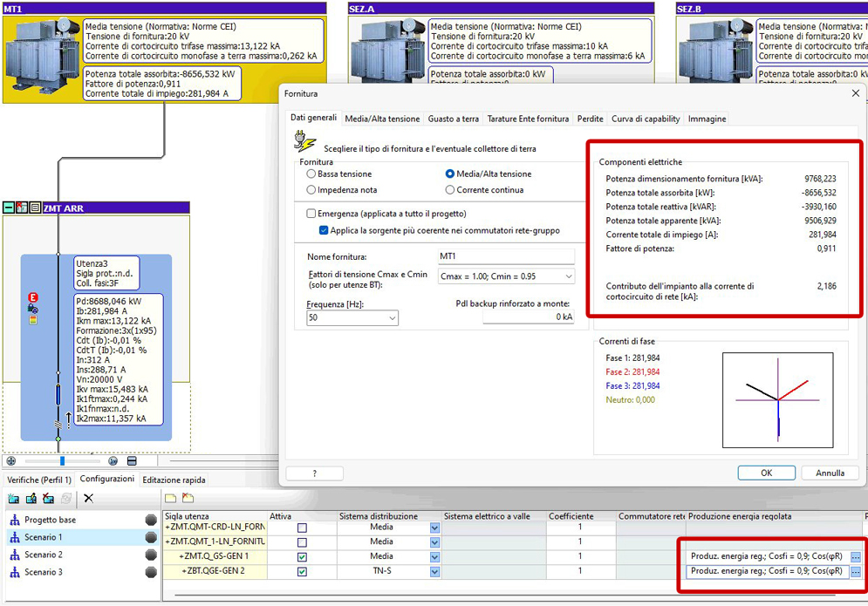Click the status dot next to Progetto base

tap(151, 520)
